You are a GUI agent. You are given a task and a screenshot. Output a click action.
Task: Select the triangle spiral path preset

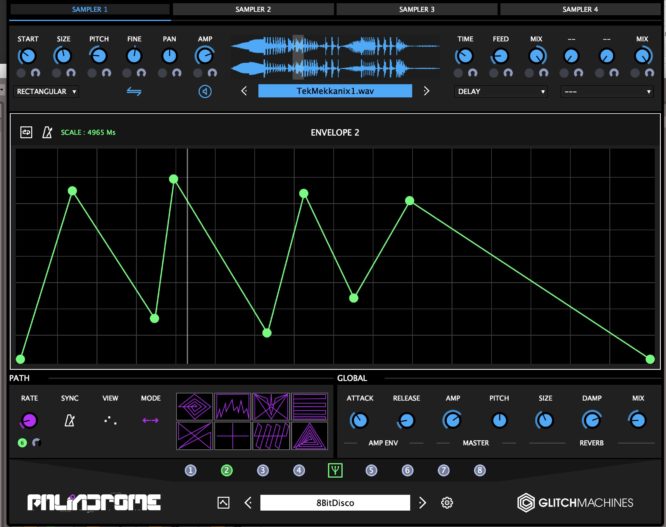pos(310,436)
